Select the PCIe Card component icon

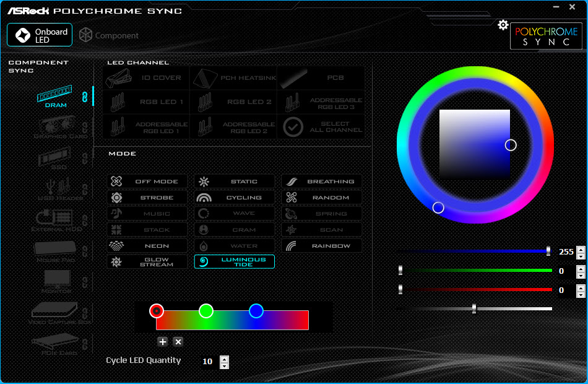[56, 344]
